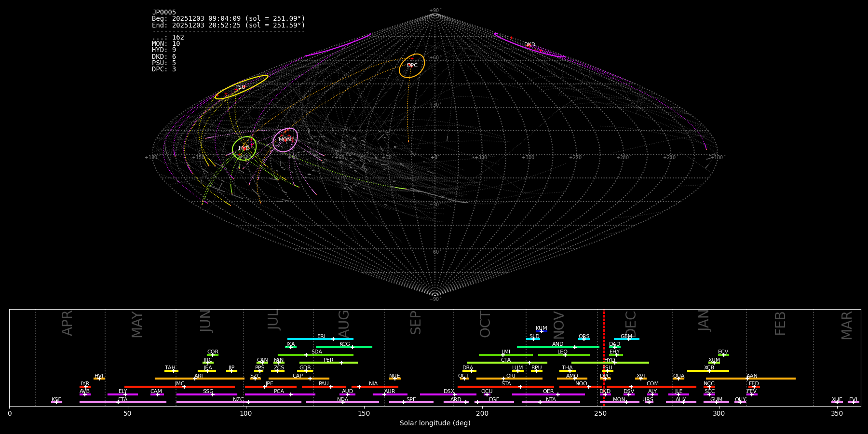This screenshot has height=434, width=868.
Task: Click the +90° pole label on sky map
Action: click(x=434, y=11)
